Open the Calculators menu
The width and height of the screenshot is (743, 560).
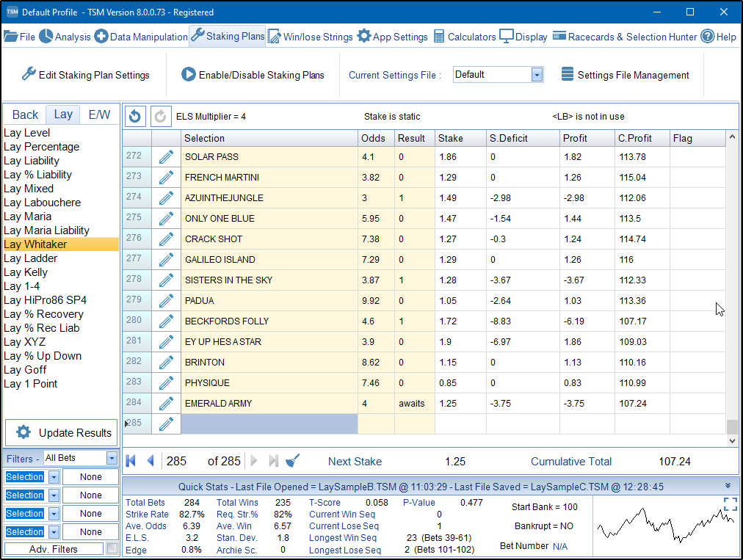coord(464,37)
